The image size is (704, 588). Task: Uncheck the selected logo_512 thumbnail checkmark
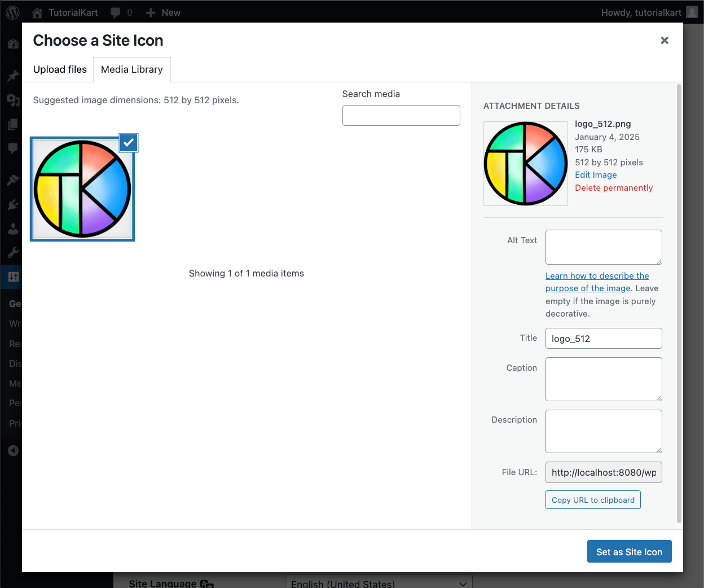[x=128, y=143]
